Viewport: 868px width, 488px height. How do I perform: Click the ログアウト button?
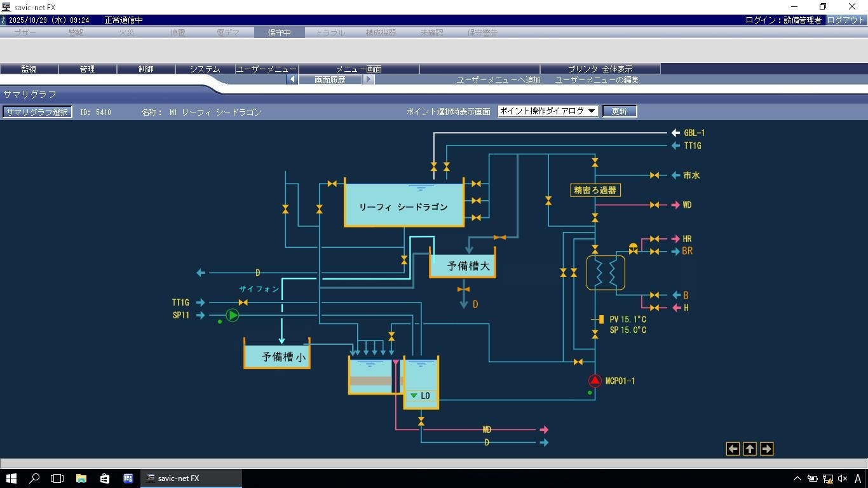tap(846, 20)
